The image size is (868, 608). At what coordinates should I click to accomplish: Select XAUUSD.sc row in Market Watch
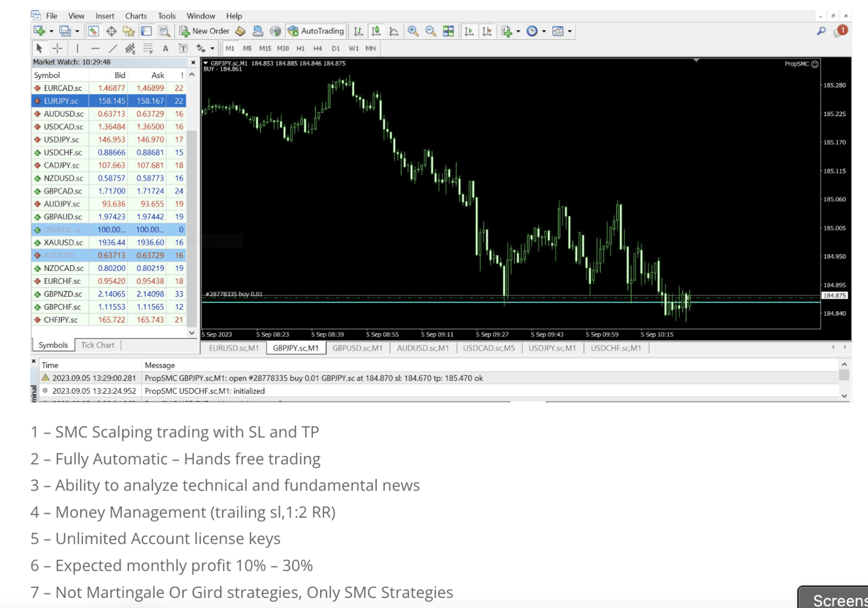click(109, 242)
